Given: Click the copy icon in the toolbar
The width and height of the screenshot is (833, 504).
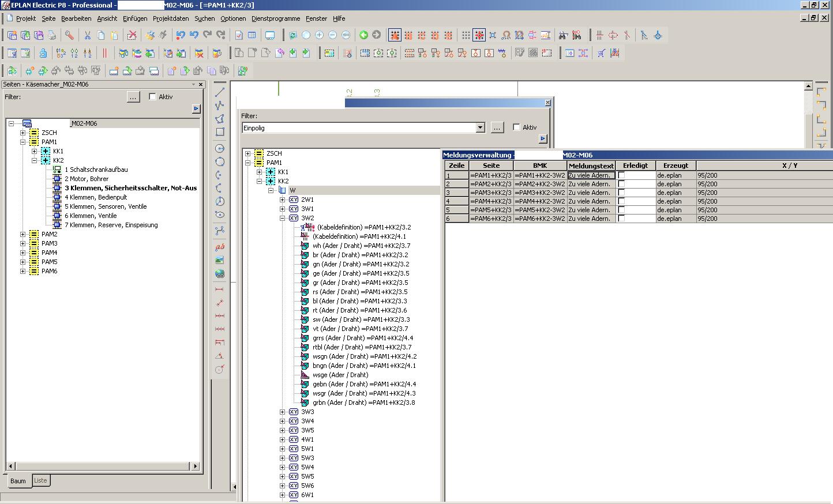Looking at the screenshot, I should pyautogui.click(x=101, y=35).
